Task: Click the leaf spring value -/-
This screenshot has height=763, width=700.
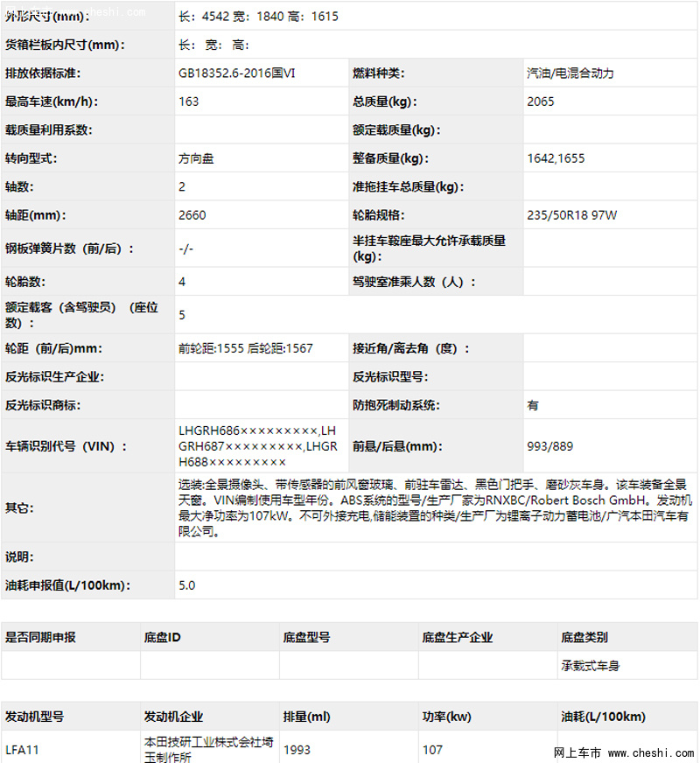Action: tap(185, 248)
